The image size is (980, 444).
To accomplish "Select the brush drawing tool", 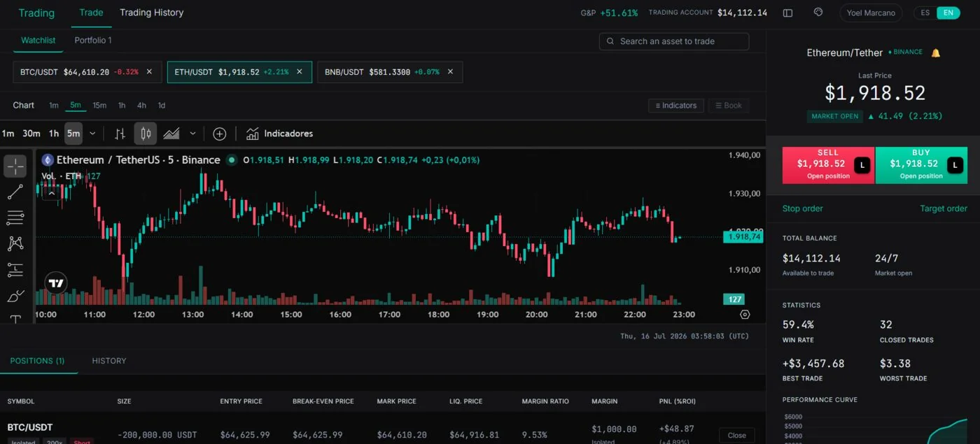I will [x=15, y=296].
